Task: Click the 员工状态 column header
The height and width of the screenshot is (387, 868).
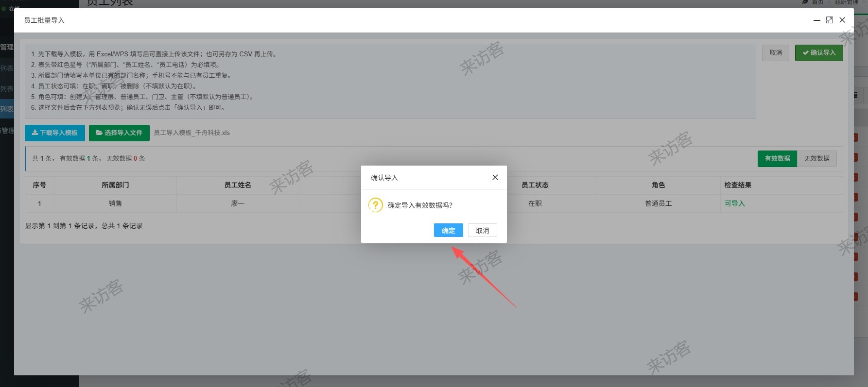Action: coord(535,185)
